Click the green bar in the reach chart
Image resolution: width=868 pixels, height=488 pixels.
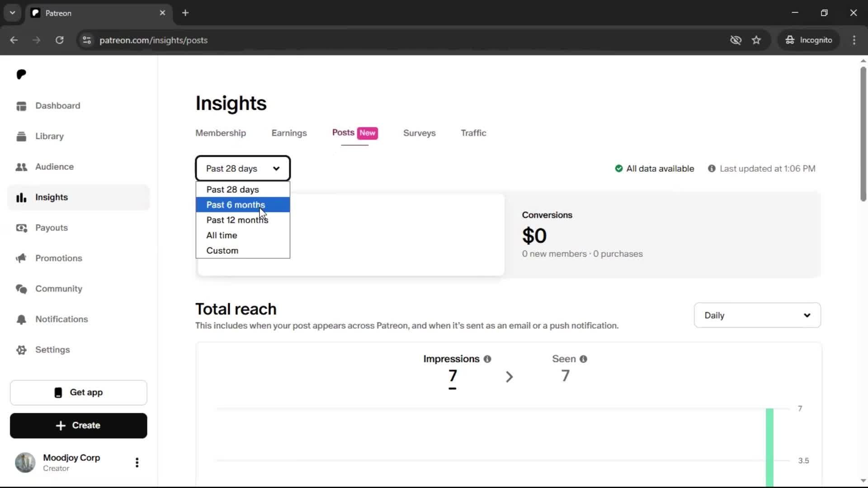[769, 447]
